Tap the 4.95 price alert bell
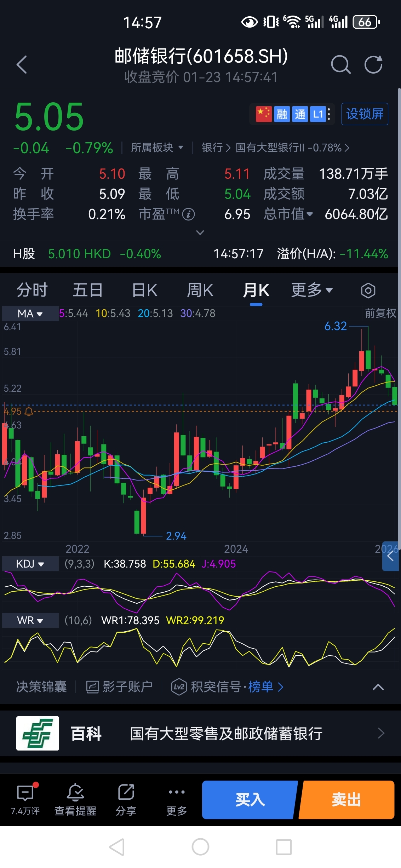This screenshot has height=868, width=401. [29, 412]
